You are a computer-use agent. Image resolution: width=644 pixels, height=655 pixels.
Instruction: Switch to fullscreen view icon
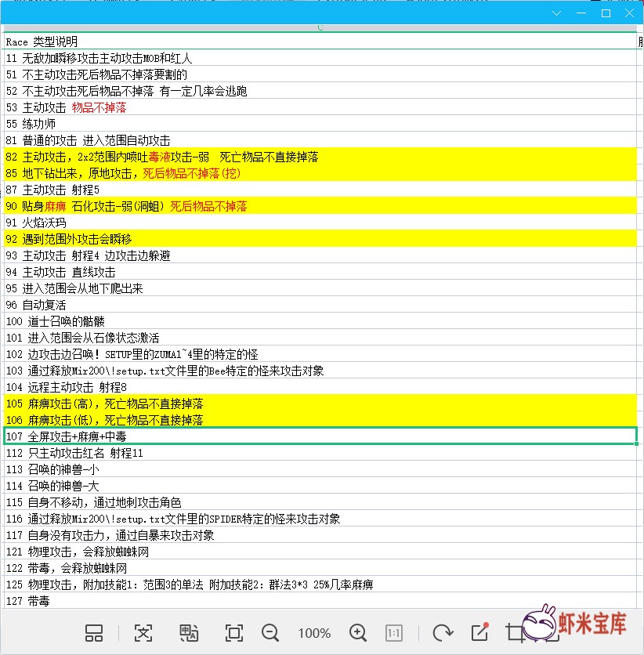point(234,633)
